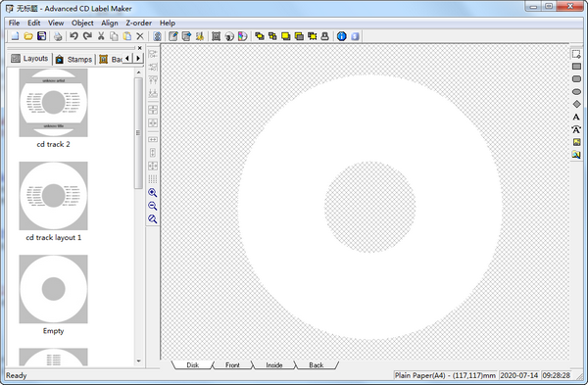Click the blue info icon
Screen dimensions: 588x385
pos(342,36)
